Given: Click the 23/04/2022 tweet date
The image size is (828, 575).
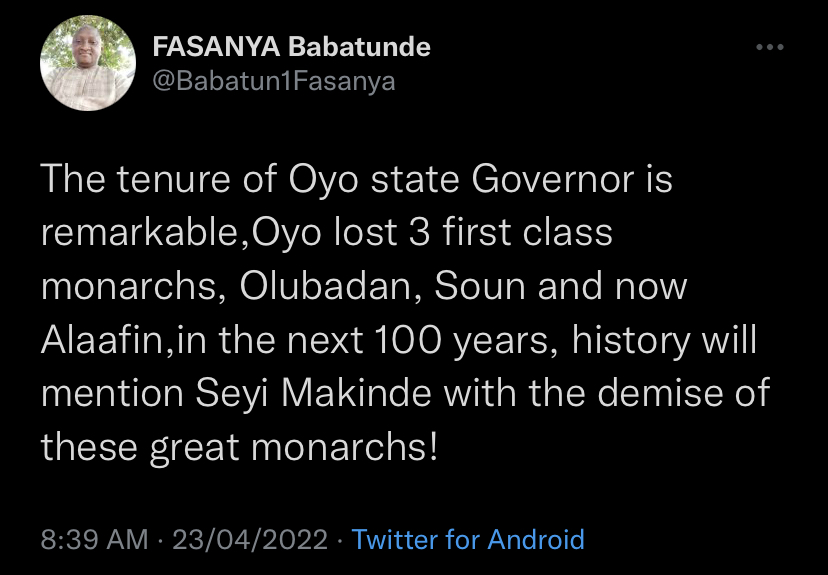Looking at the screenshot, I should click(250, 540).
